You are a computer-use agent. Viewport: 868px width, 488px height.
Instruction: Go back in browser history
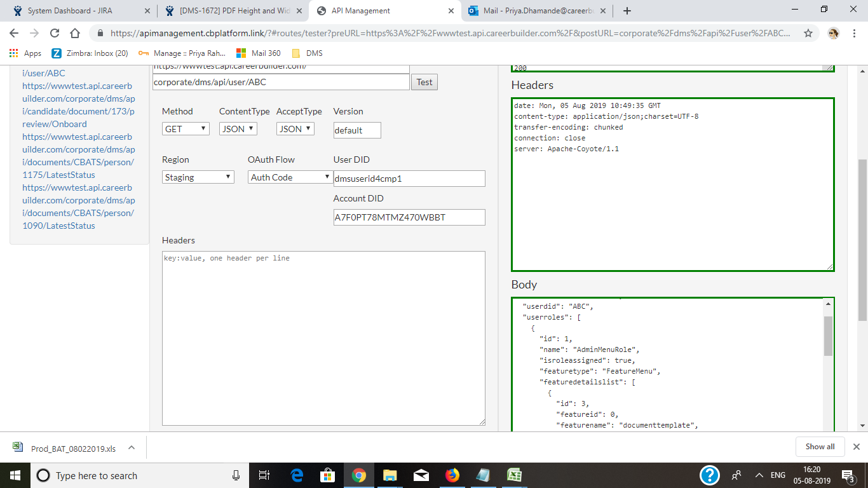click(x=14, y=33)
